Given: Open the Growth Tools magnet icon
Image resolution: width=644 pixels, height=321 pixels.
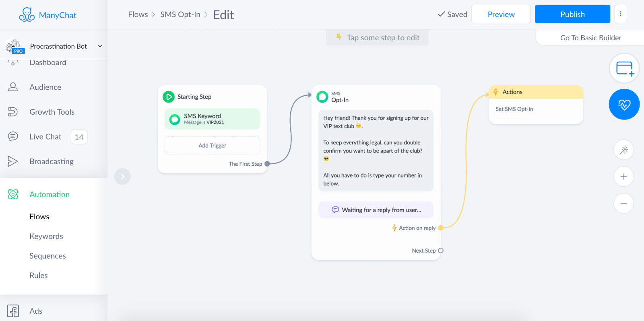Looking at the screenshot, I should click(x=13, y=112).
